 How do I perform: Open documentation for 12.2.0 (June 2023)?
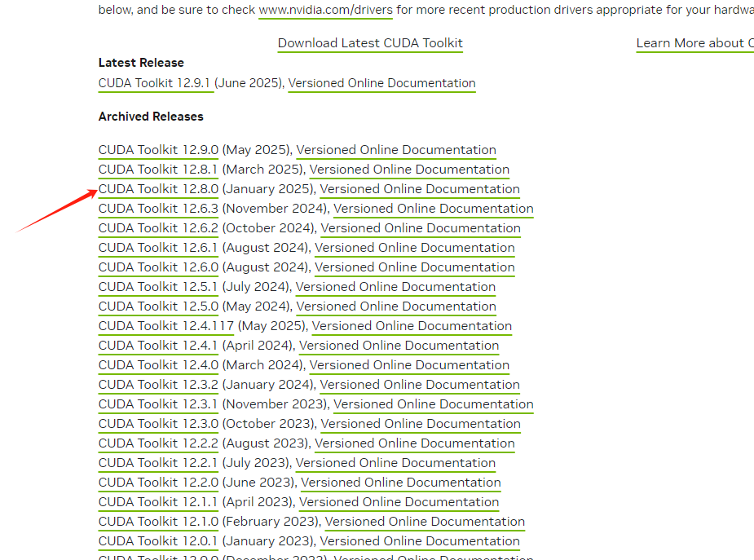click(401, 482)
